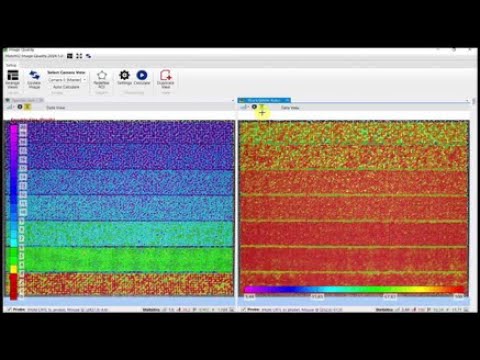This screenshot has height=360, width=480.
Task: Click the left view's round info icon
Action: click(20, 107)
